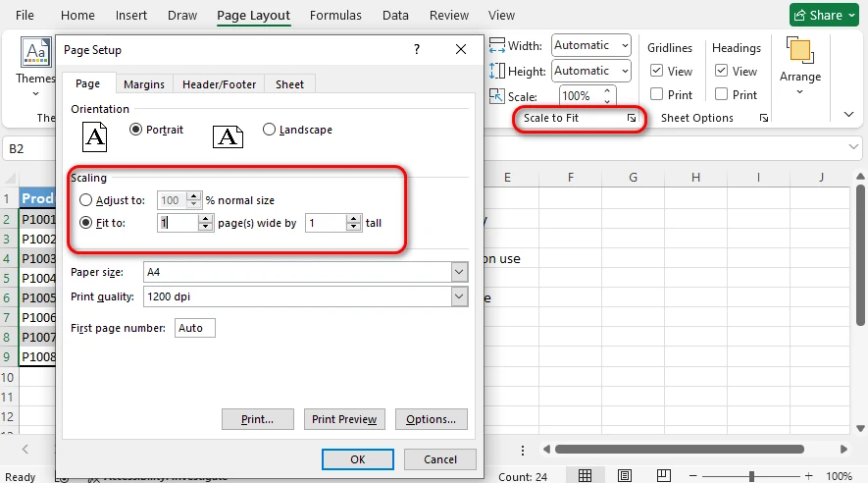The width and height of the screenshot is (868, 483).
Task: Expand the formula bar chevron
Action: [853, 147]
